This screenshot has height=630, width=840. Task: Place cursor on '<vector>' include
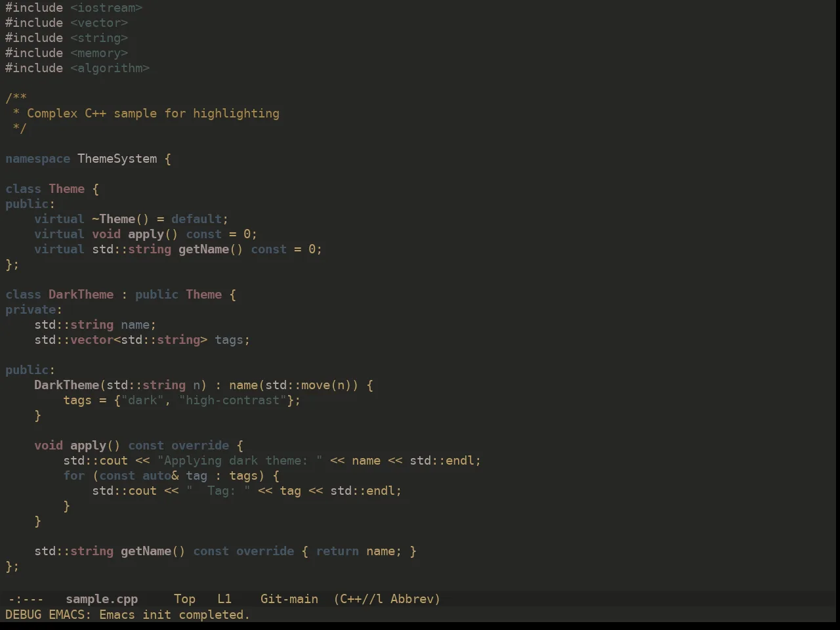click(99, 23)
